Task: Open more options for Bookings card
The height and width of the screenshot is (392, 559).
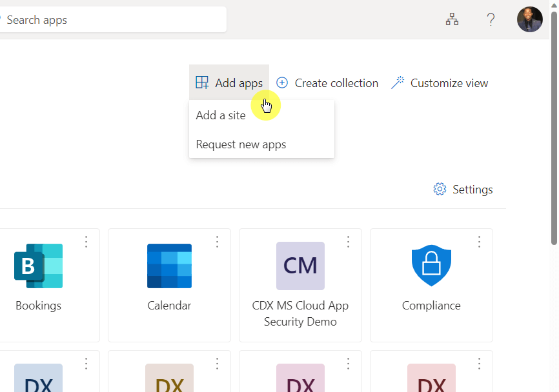Action: click(86, 242)
